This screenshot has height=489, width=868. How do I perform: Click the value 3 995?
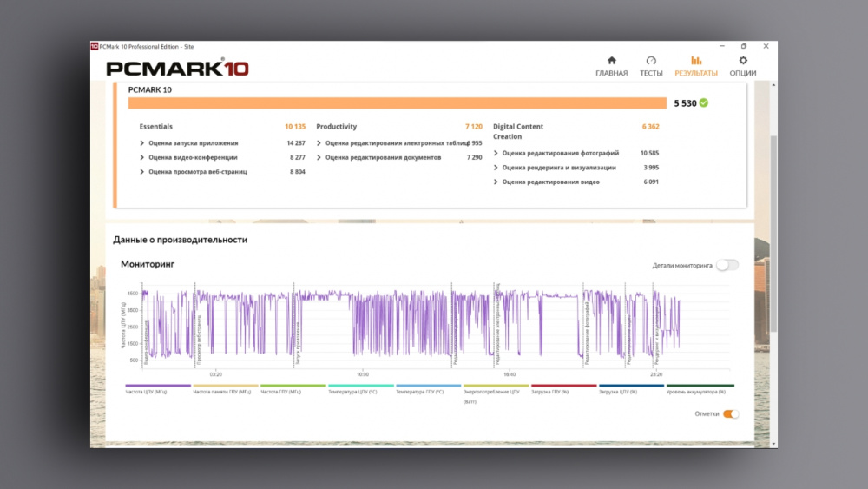[651, 168]
